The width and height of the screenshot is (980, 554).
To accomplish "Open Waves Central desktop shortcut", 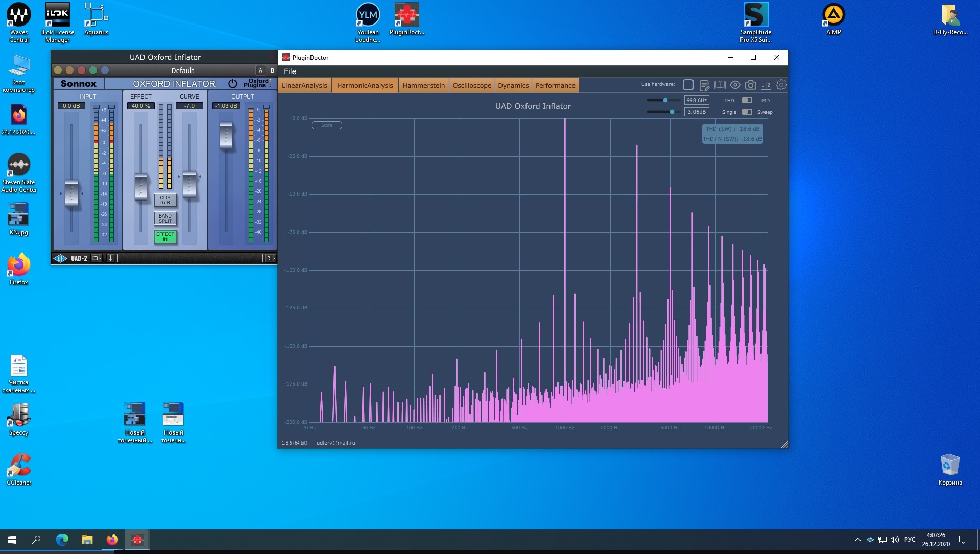I will 19,23.
